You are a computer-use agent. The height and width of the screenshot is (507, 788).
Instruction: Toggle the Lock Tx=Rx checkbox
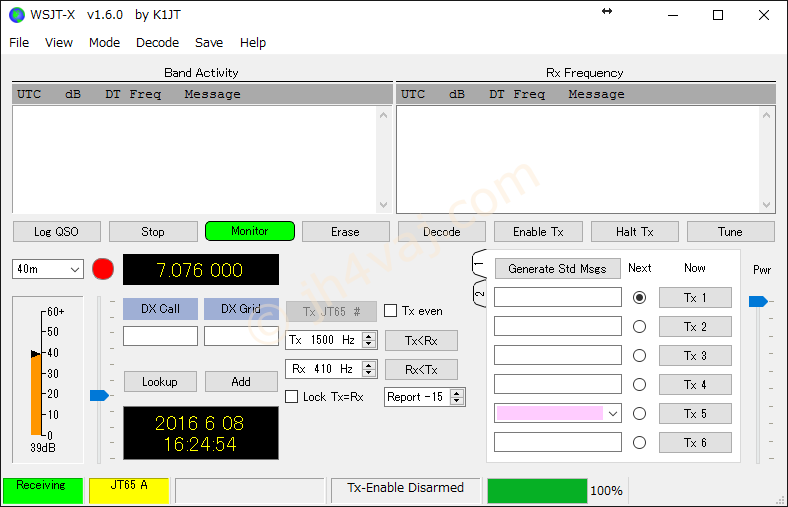[291, 396]
